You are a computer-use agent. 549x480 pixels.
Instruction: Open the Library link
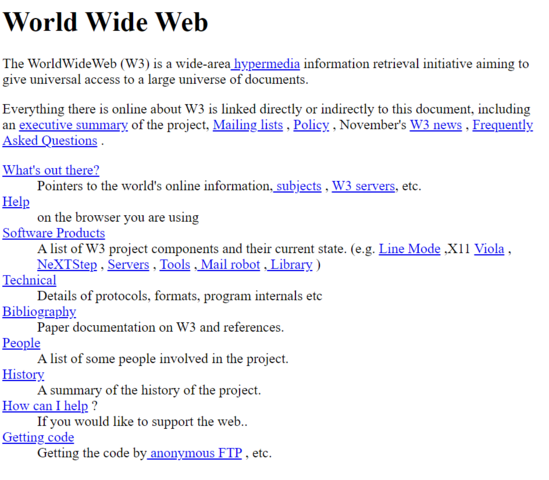click(290, 265)
